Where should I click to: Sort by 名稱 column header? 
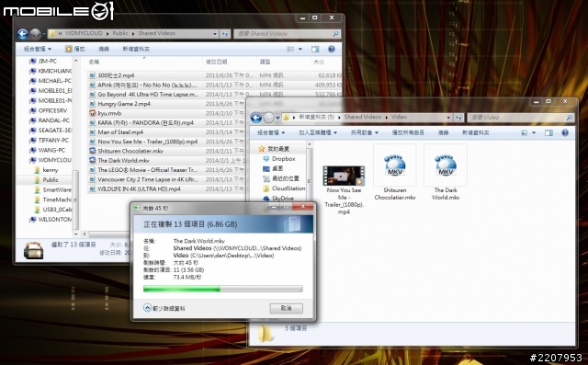click(x=144, y=62)
